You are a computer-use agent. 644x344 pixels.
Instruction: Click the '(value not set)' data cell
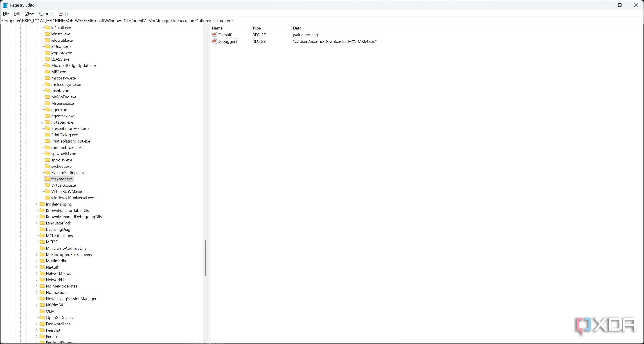click(x=305, y=35)
